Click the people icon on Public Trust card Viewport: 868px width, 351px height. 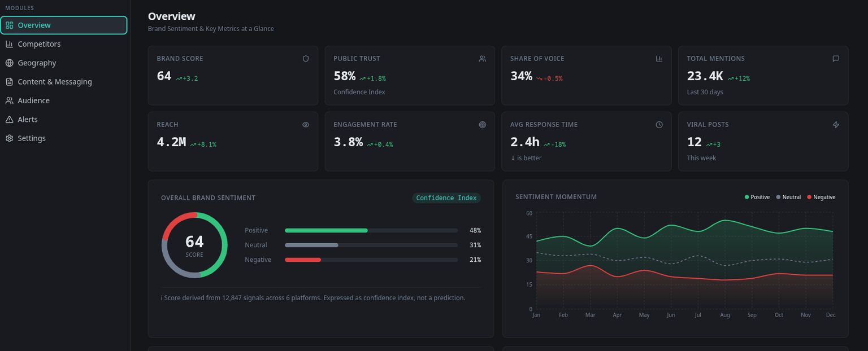482,59
